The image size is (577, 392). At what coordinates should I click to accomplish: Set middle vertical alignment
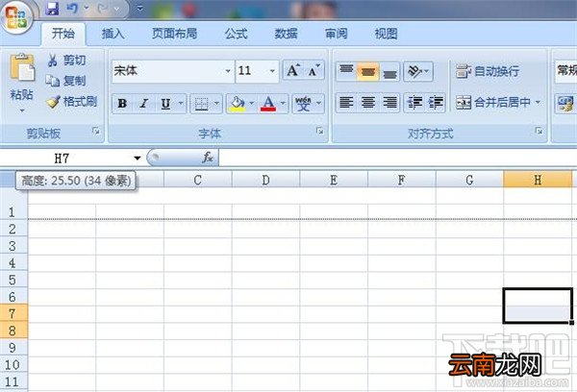[368, 70]
